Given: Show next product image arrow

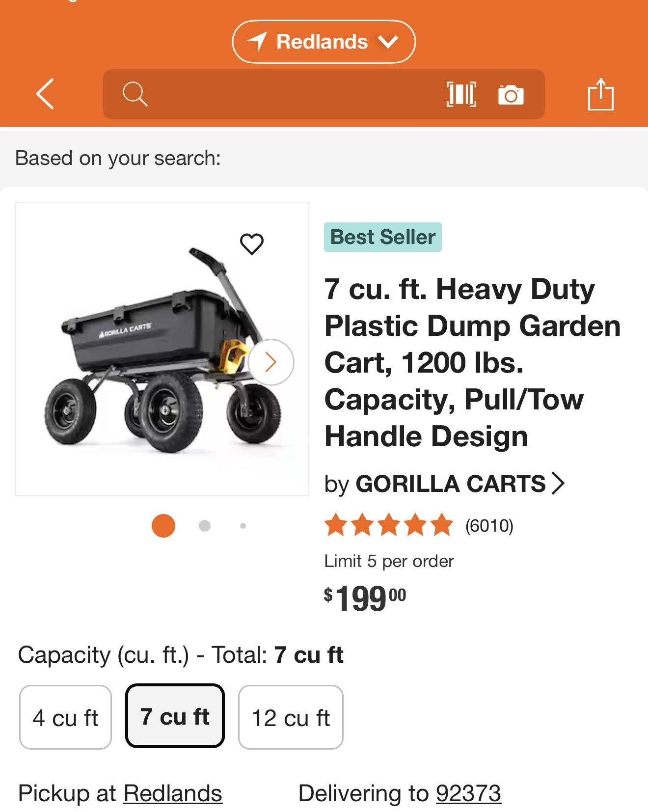Looking at the screenshot, I should click(x=271, y=362).
